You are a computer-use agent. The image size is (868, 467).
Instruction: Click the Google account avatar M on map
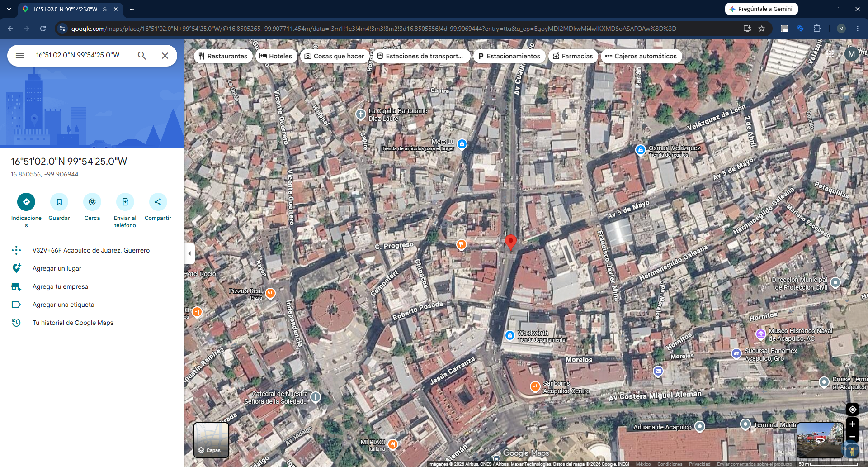coord(852,54)
